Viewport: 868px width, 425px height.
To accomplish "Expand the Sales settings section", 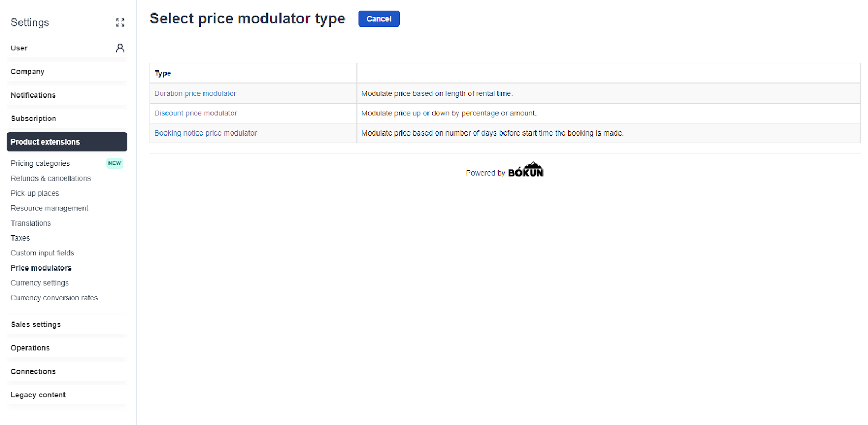I will (67, 325).
